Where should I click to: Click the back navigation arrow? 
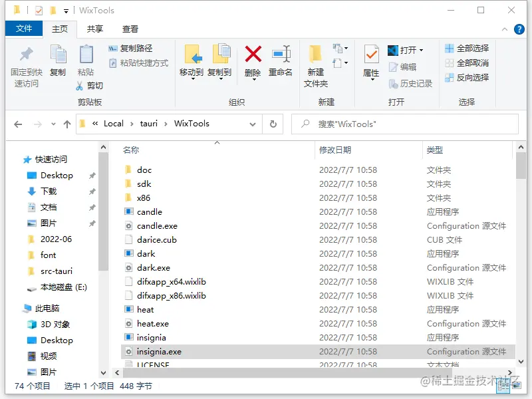18,124
